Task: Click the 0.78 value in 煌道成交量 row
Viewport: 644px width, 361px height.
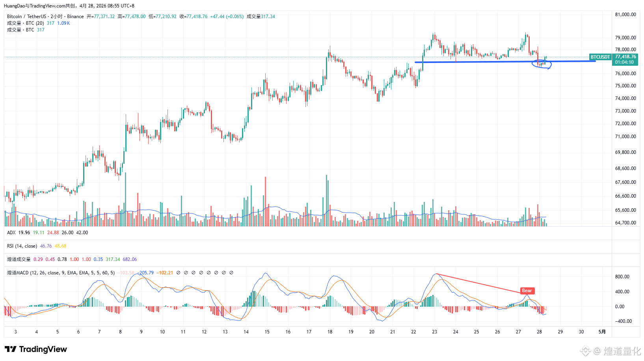Action: 62,259
